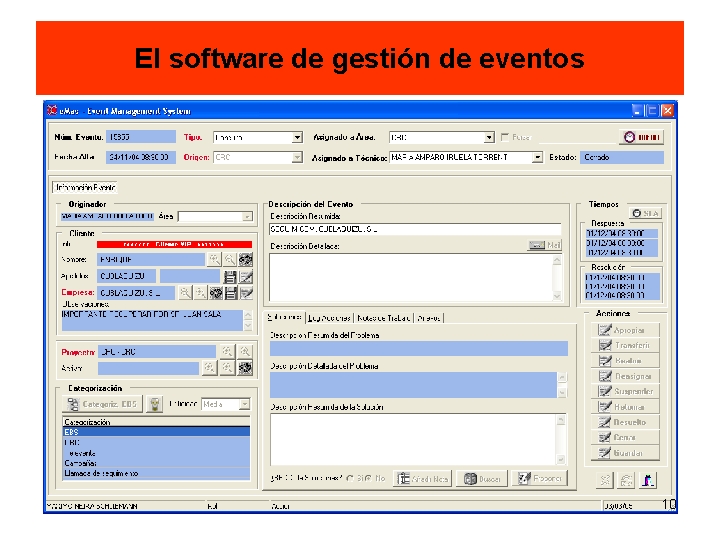
Task: Open the Origen dropdown
Action: pos(297,158)
